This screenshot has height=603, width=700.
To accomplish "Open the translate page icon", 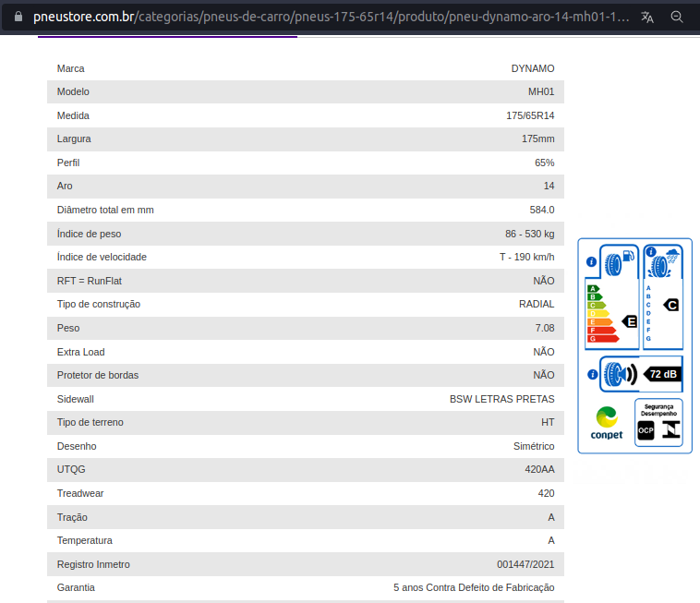I will click(x=647, y=17).
